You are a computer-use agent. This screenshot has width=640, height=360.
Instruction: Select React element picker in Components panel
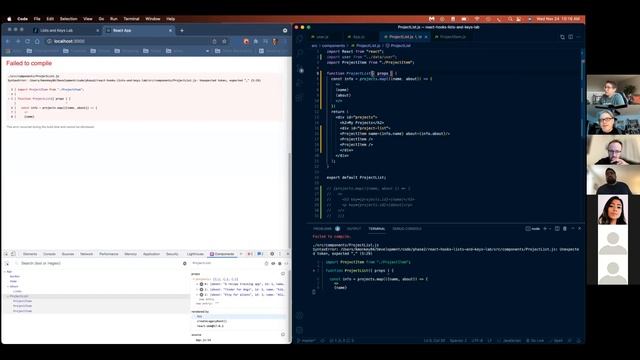(x=7, y=264)
